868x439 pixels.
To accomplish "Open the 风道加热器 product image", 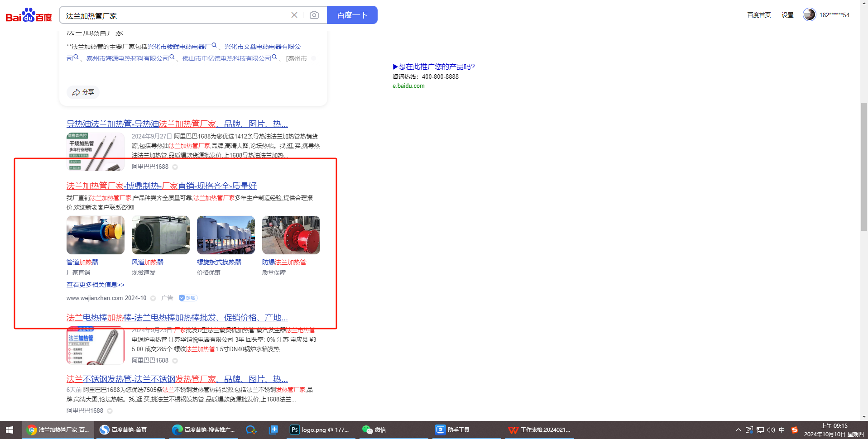I will (x=161, y=235).
